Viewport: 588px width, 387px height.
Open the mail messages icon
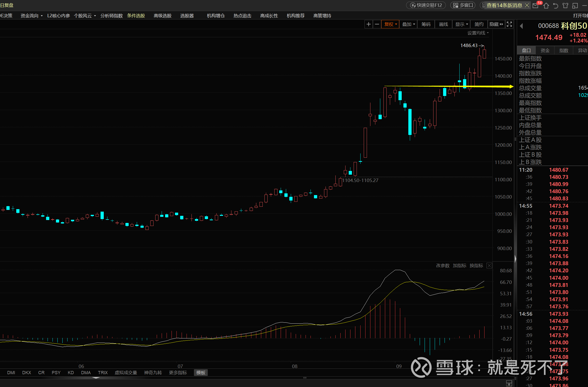pyautogui.click(x=536, y=5)
